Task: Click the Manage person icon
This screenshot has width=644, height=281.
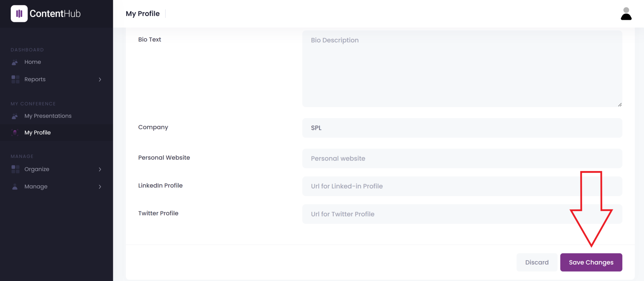Action: coord(15,186)
